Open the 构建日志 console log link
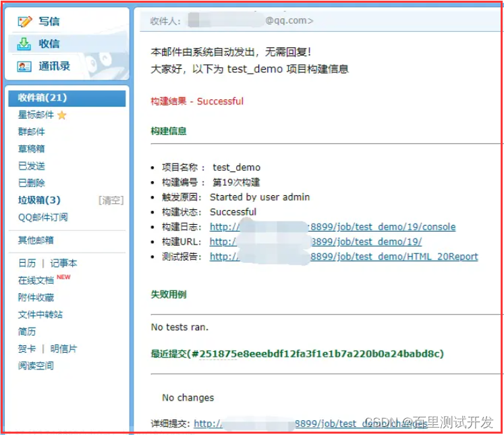The width and height of the screenshot is (504, 435). (333, 227)
